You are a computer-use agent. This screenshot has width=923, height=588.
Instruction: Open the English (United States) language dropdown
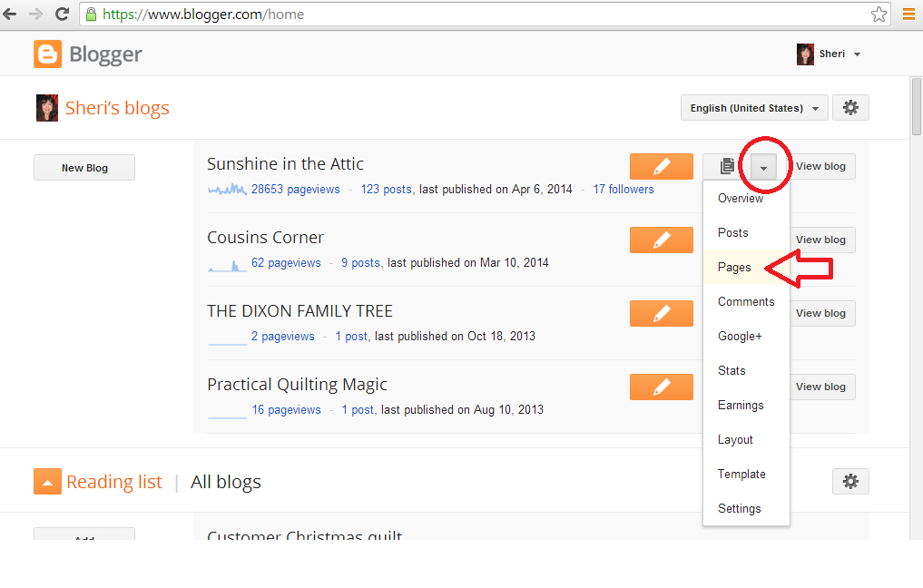click(754, 108)
